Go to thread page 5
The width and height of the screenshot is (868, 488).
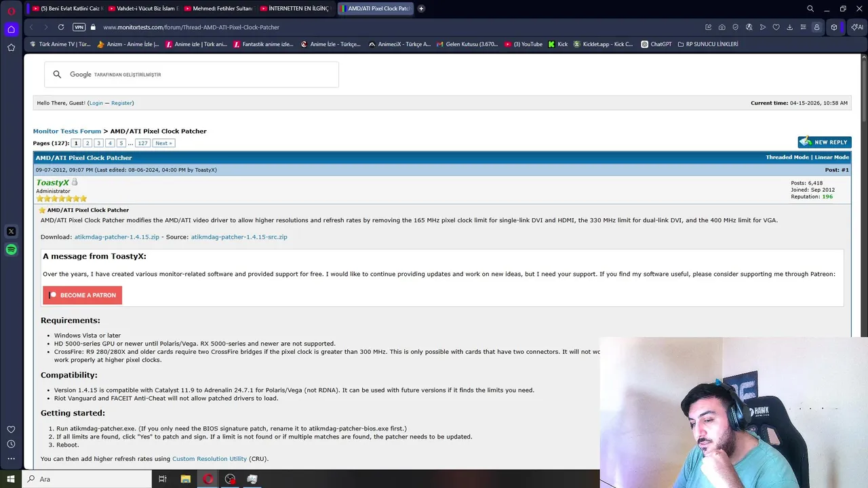(x=121, y=143)
